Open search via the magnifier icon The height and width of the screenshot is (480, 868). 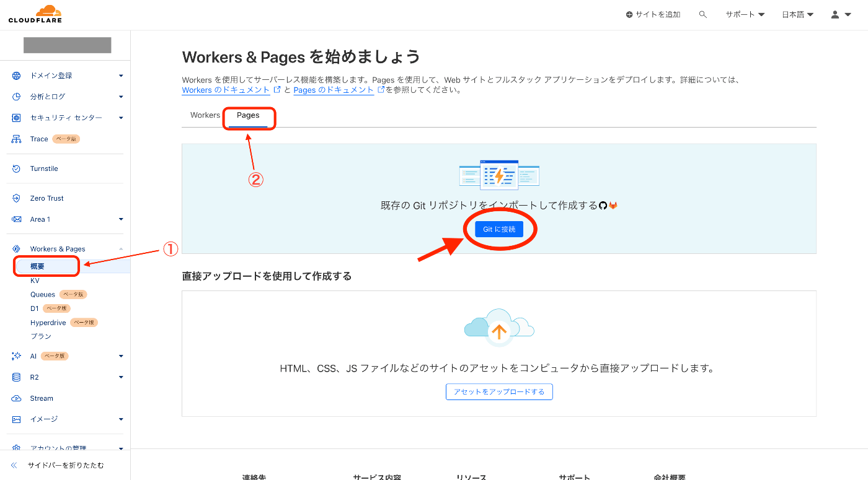(702, 14)
